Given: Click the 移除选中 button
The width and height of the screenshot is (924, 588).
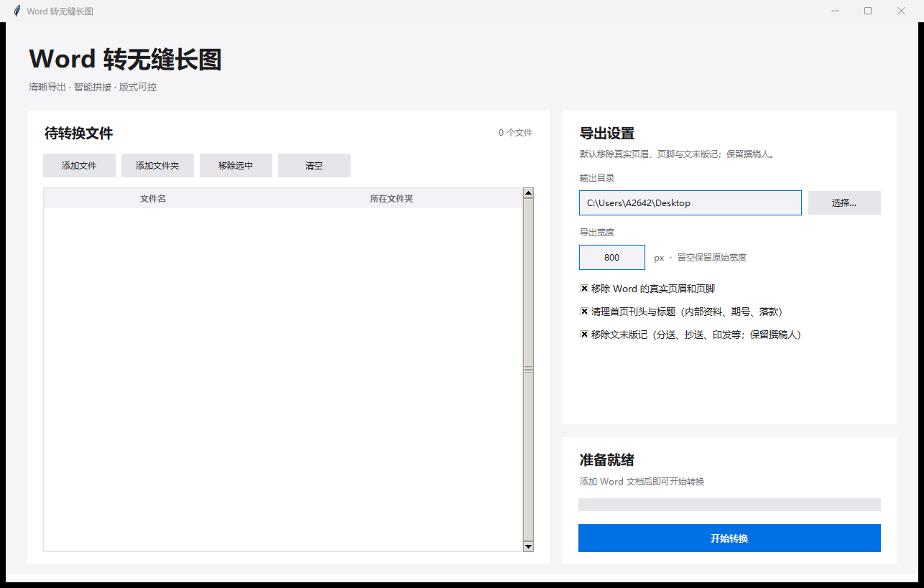Looking at the screenshot, I should (x=236, y=165).
